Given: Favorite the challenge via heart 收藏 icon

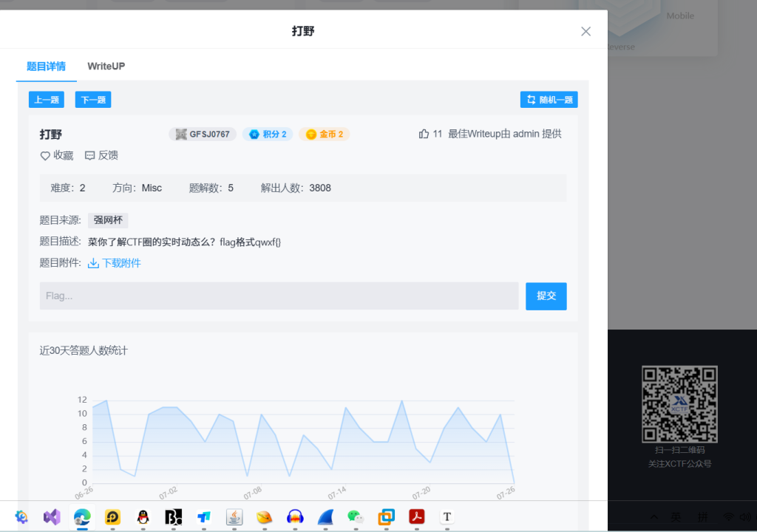Looking at the screenshot, I should [45, 155].
